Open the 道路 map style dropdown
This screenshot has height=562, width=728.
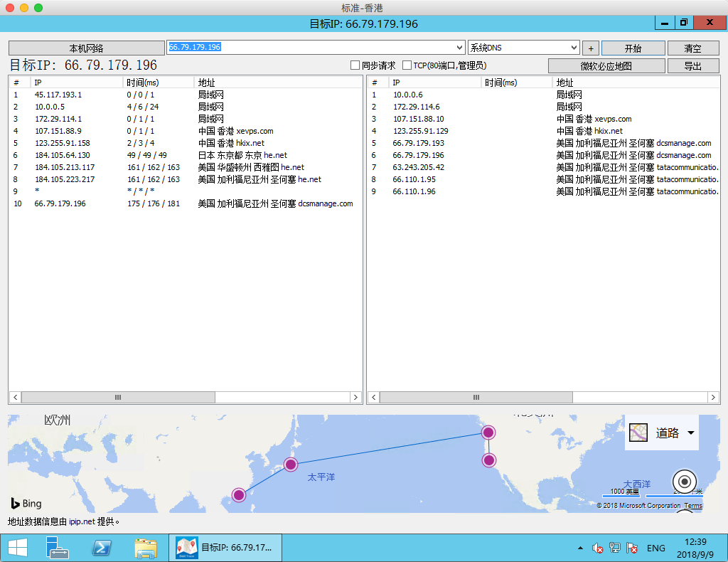(690, 433)
